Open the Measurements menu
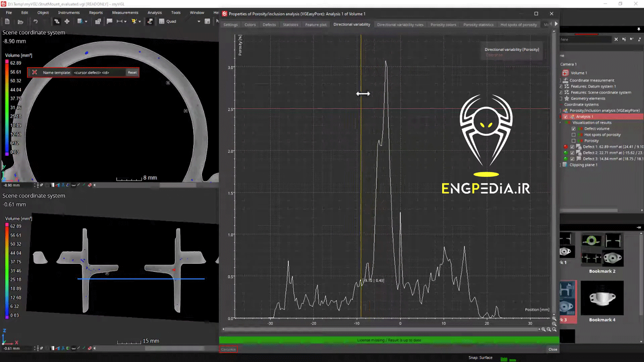This screenshot has height=362, width=644. (x=125, y=12)
